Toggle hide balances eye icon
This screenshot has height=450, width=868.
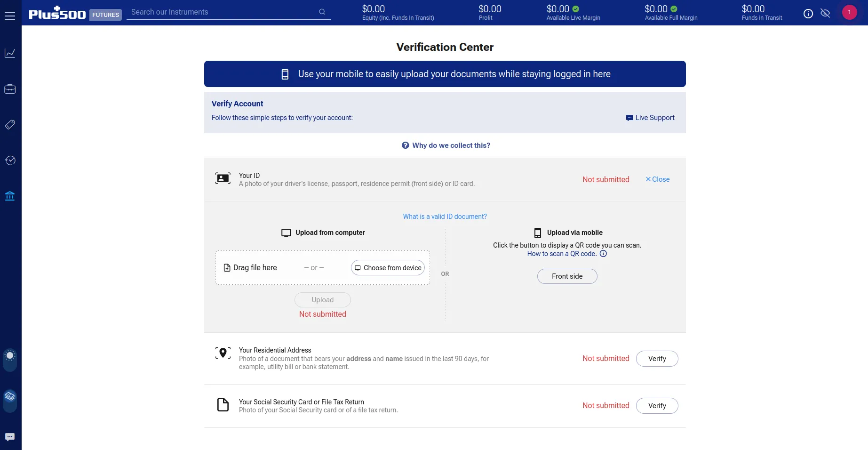pyautogui.click(x=825, y=13)
